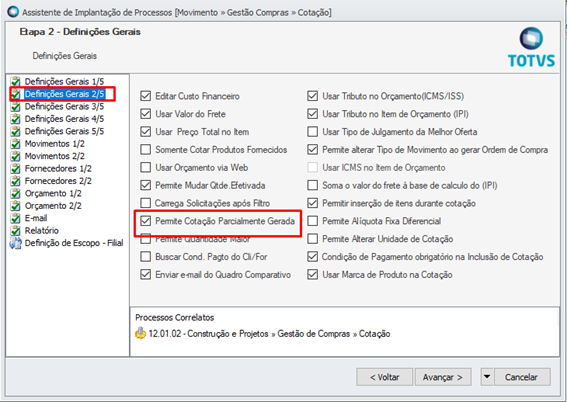
Task: Open Fornecedores 2/2 step
Action: [58, 181]
